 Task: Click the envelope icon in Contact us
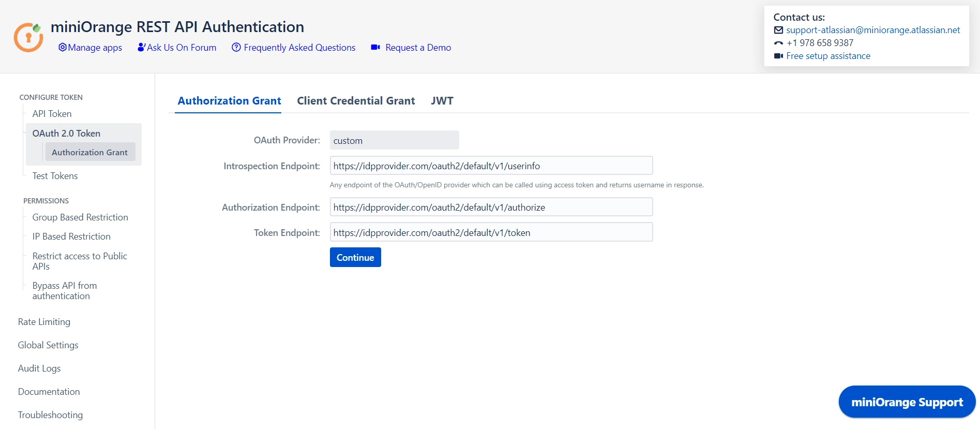tap(778, 30)
